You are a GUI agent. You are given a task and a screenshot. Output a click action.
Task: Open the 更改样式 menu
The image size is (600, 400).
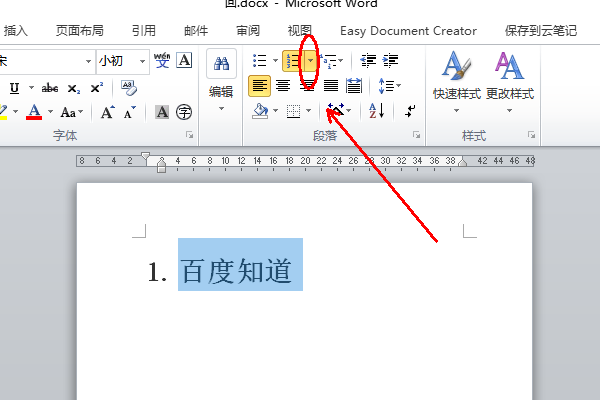click(510, 82)
